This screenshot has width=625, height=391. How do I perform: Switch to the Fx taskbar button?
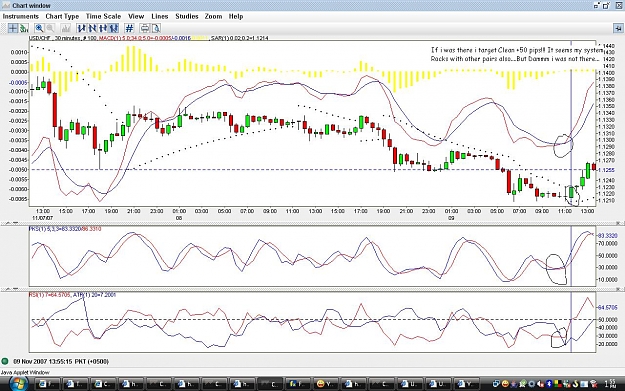click(x=297, y=384)
